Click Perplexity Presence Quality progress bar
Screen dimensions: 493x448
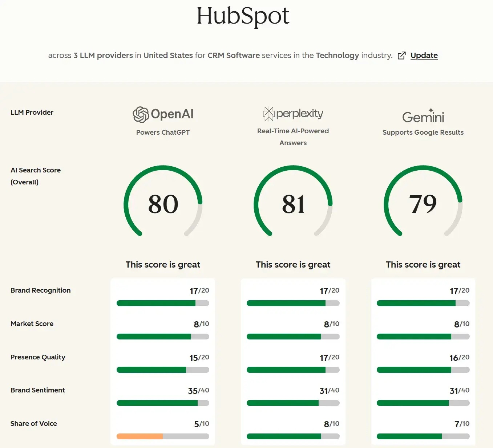[x=293, y=370]
